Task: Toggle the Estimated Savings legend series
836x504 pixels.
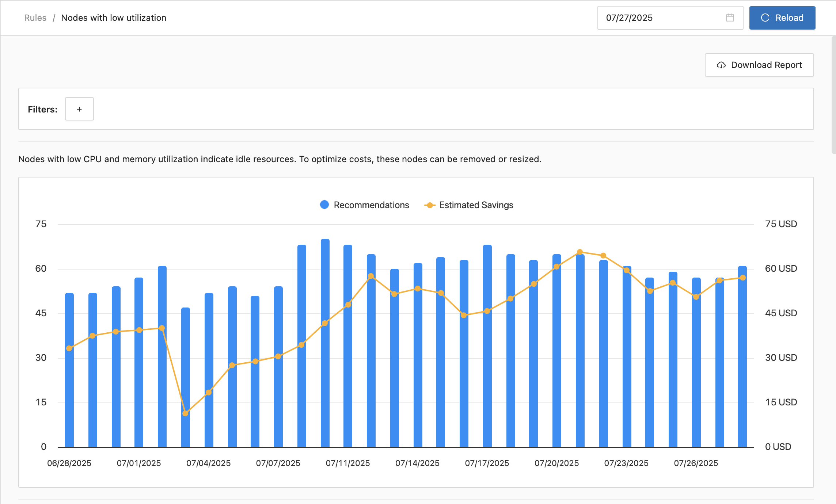Action: click(x=476, y=205)
